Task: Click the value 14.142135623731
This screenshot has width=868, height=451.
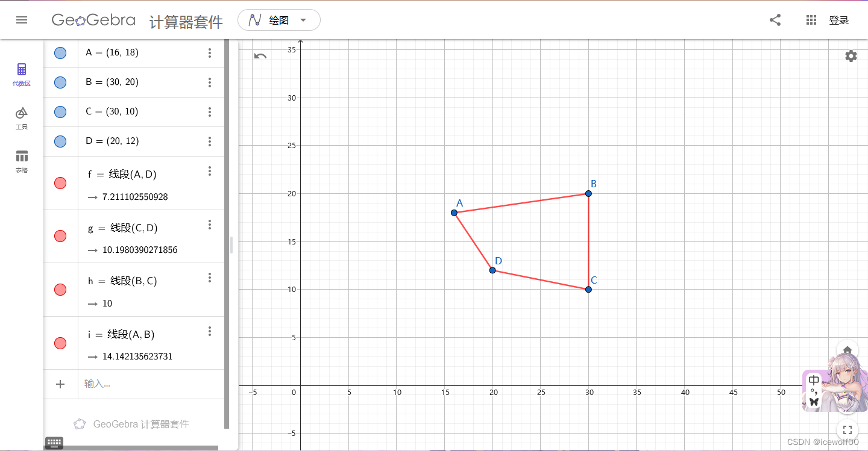Action: click(137, 356)
